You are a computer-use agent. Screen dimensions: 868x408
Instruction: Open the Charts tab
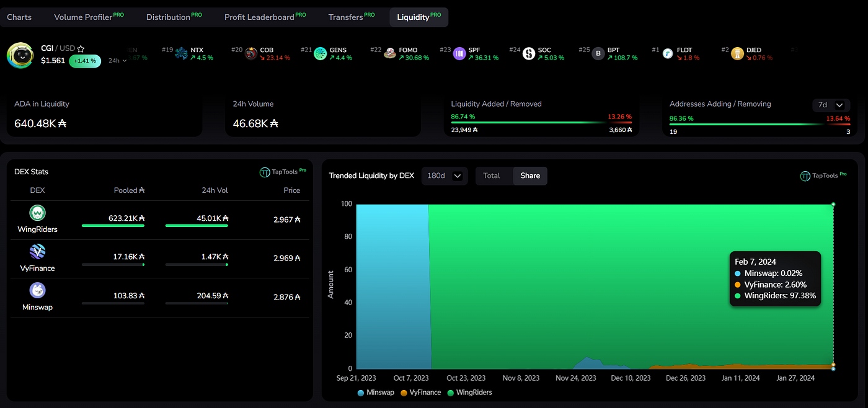19,17
